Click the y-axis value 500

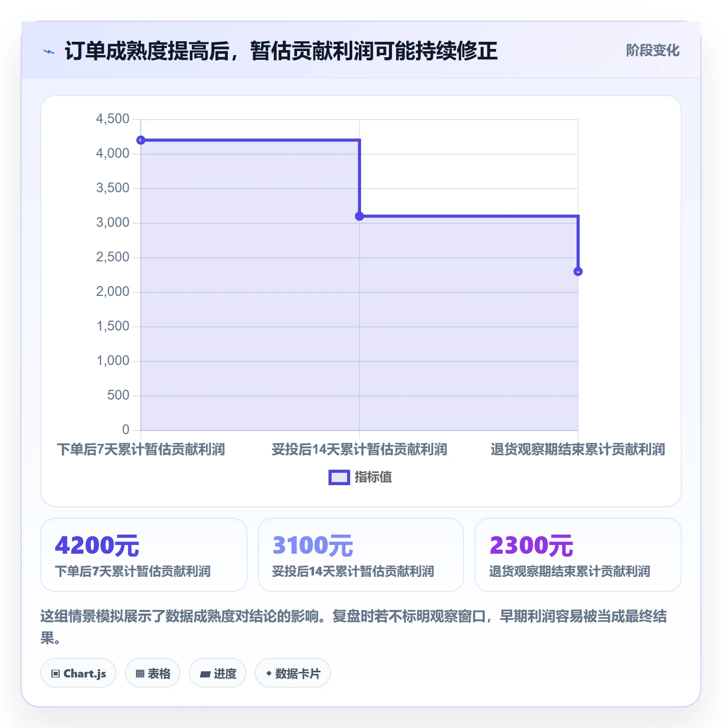click(x=118, y=395)
